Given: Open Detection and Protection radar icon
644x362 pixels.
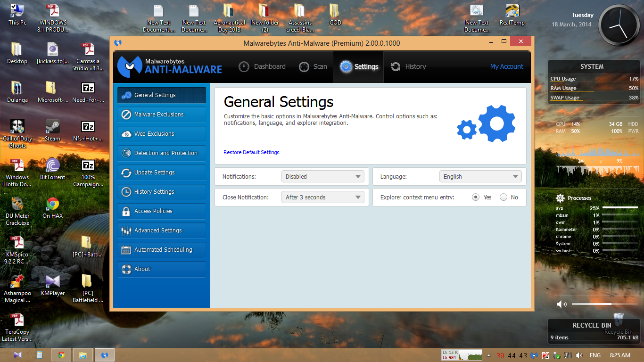Looking at the screenshot, I should (126, 153).
